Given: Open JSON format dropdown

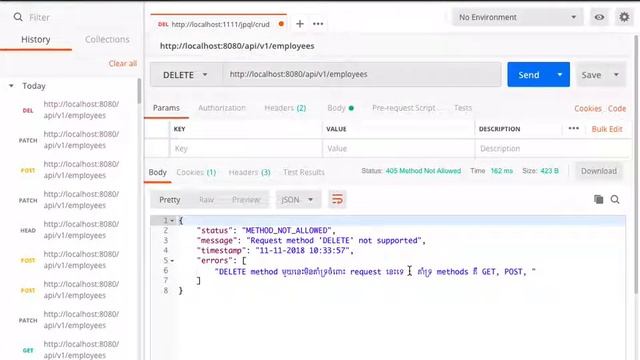Looking at the screenshot, I should 298,200.
